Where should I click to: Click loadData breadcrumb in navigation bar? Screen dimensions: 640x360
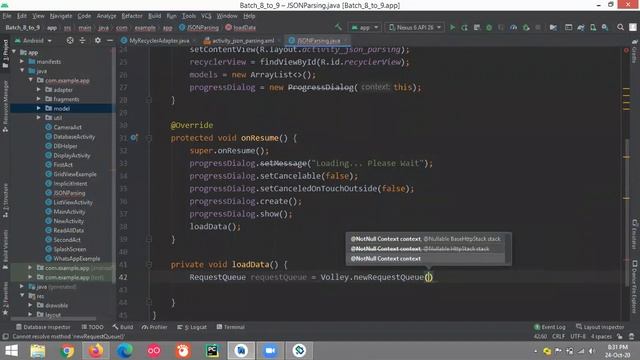241,27
